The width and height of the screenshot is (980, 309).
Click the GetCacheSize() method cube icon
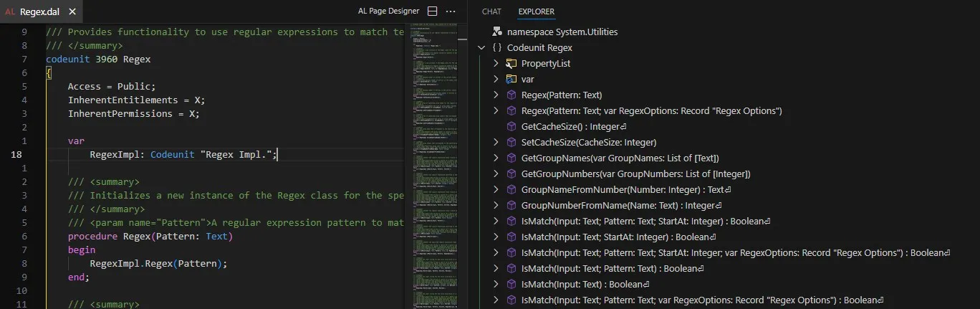[x=511, y=126]
